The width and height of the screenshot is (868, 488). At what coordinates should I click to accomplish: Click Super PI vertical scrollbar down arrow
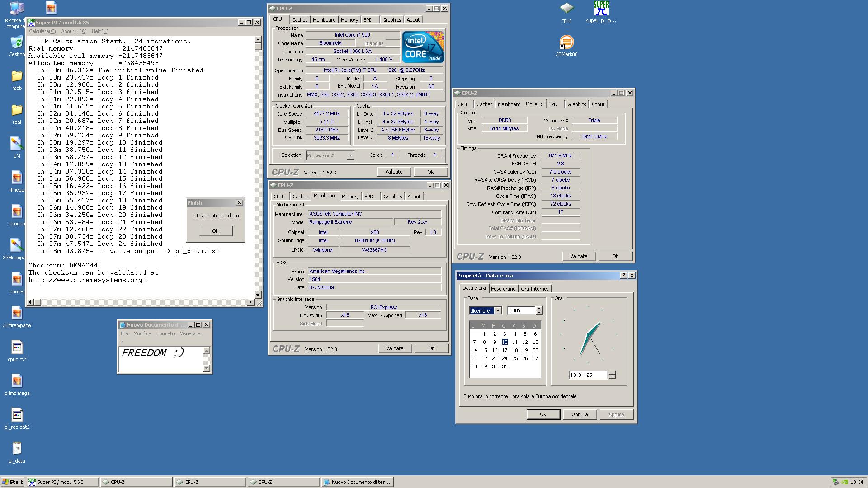pos(258,295)
